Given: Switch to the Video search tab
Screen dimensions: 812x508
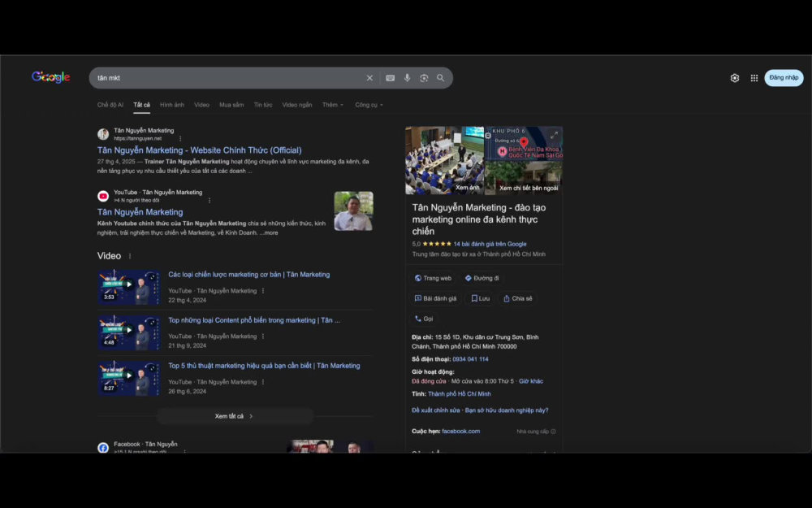Looking at the screenshot, I should click(x=201, y=105).
